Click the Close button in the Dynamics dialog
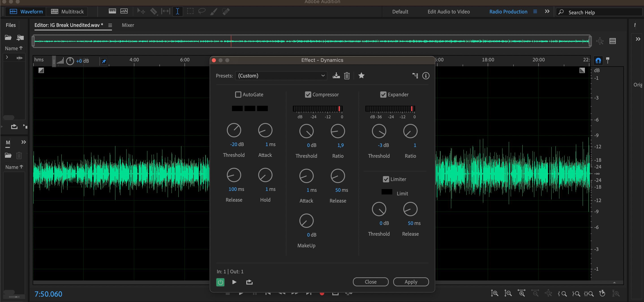The width and height of the screenshot is (644, 302). (371, 282)
